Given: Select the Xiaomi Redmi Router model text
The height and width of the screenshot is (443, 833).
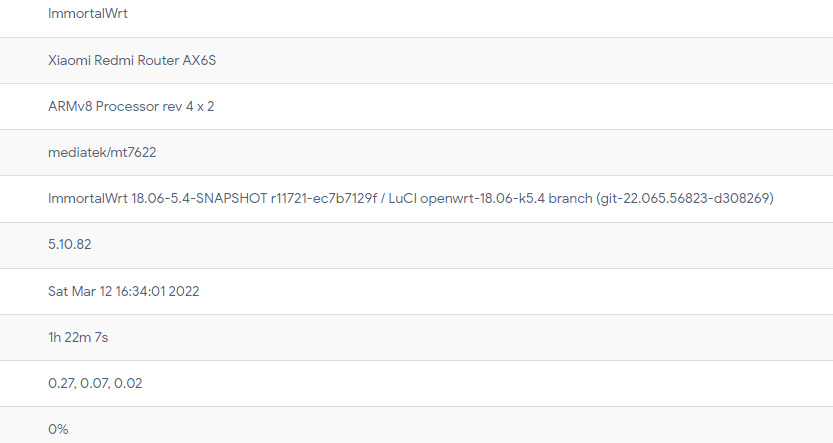Looking at the screenshot, I should point(114,61).
